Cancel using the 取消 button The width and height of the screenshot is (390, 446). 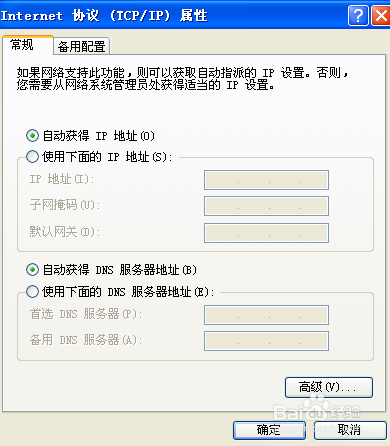(x=350, y=430)
